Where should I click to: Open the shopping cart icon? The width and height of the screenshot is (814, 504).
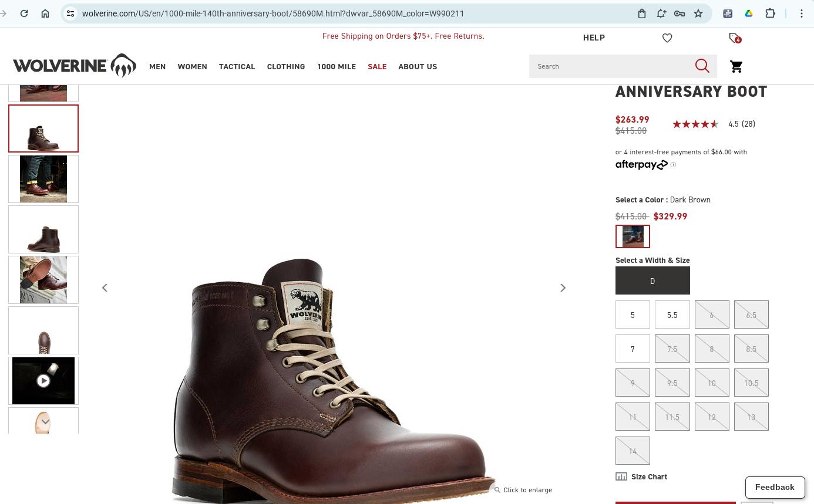pos(736,66)
